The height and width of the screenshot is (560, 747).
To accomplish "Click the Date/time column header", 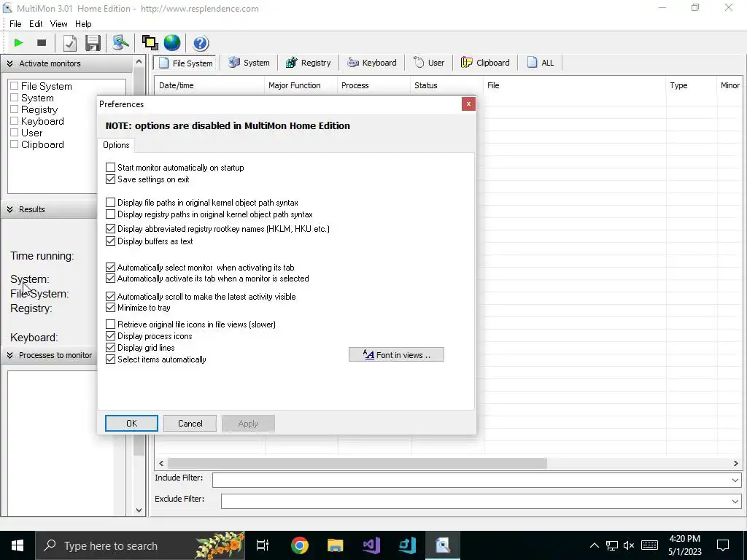I will pyautogui.click(x=209, y=85).
